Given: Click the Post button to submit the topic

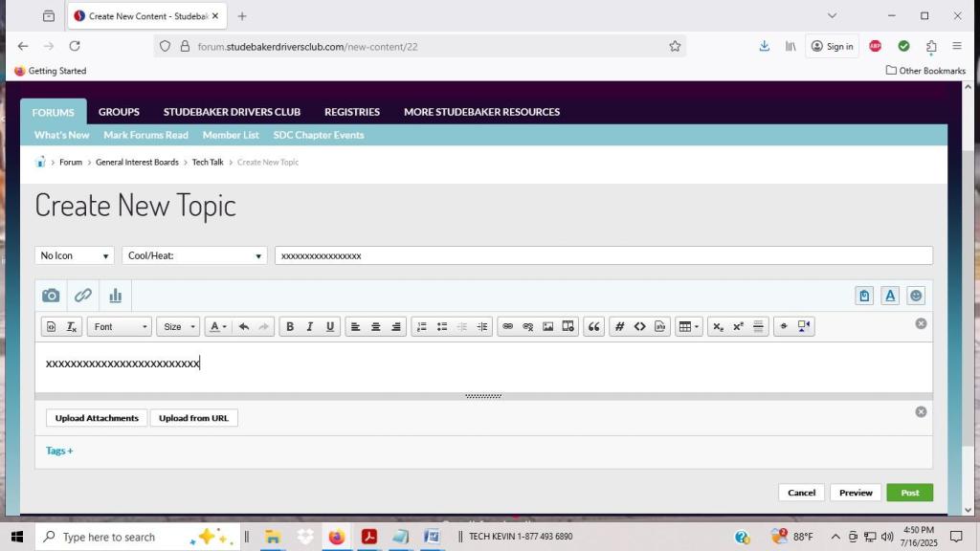Looking at the screenshot, I should click(x=908, y=492).
